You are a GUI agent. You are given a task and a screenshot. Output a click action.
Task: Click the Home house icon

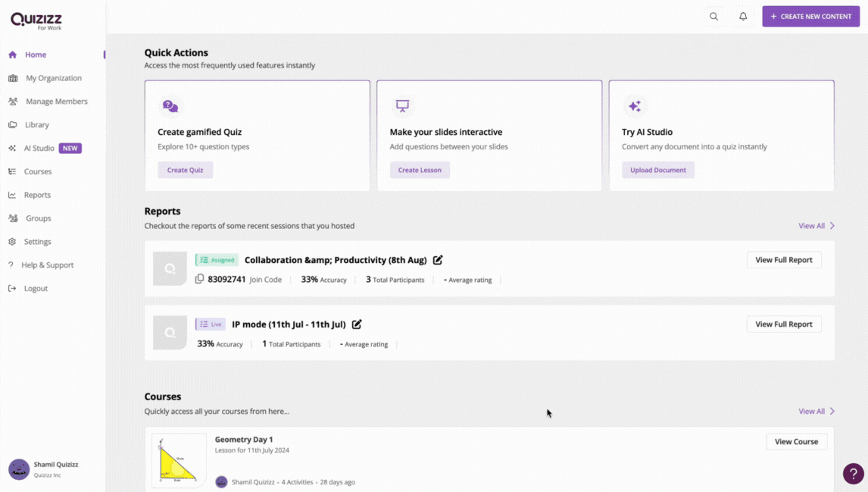coord(13,55)
